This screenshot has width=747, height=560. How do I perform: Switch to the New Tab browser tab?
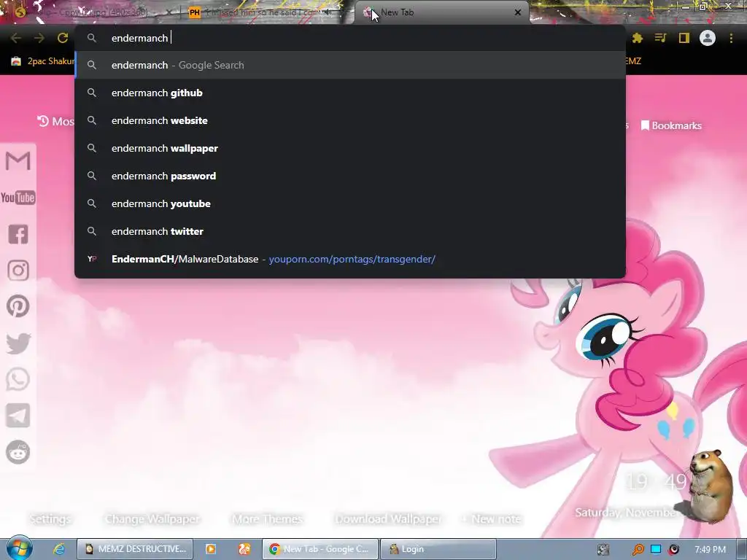[x=441, y=13]
